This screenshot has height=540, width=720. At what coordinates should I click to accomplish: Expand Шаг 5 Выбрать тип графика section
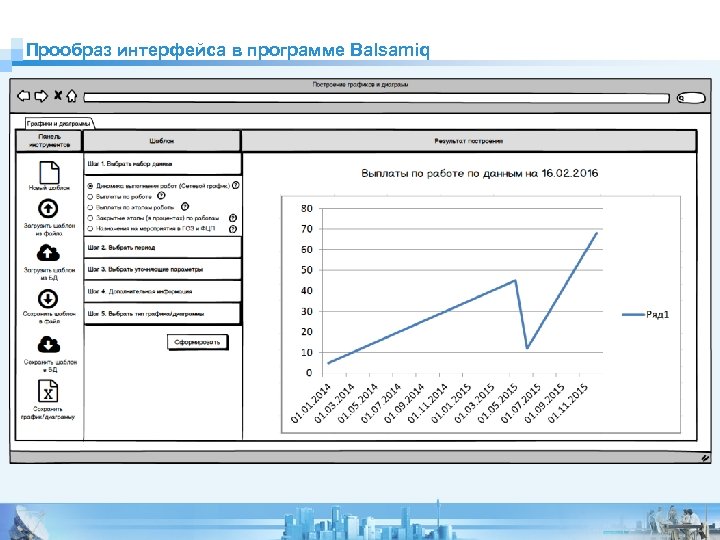(163, 314)
